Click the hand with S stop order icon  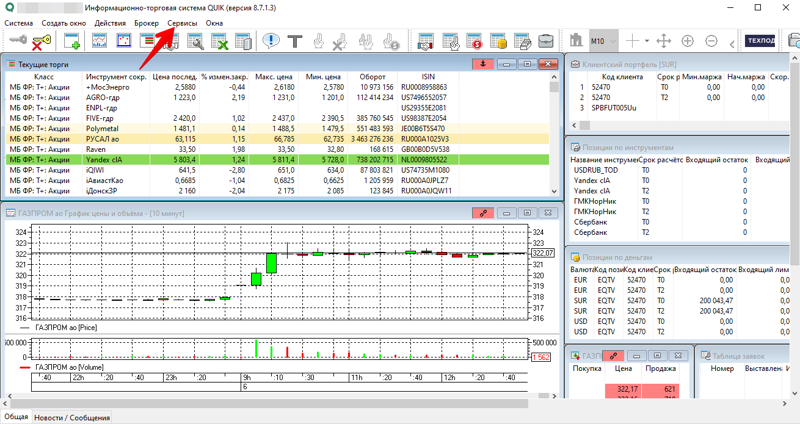[x=391, y=41]
